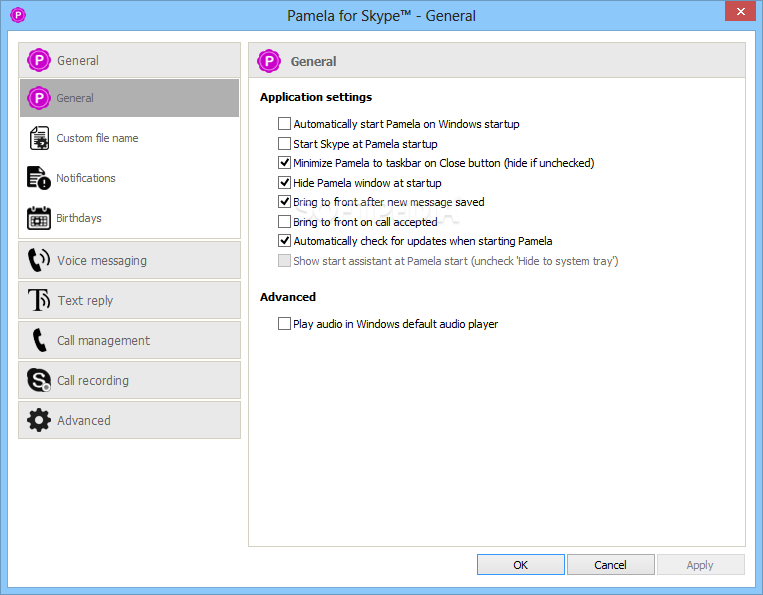
Task: Expand the Voice messaging section
Action: click(129, 260)
